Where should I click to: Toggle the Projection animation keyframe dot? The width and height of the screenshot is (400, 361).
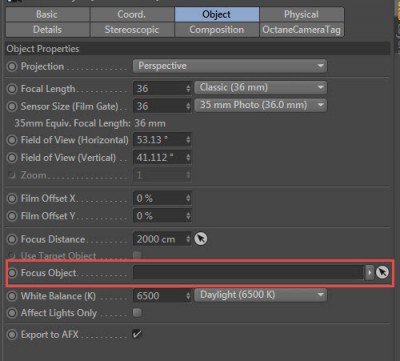[x=12, y=66]
